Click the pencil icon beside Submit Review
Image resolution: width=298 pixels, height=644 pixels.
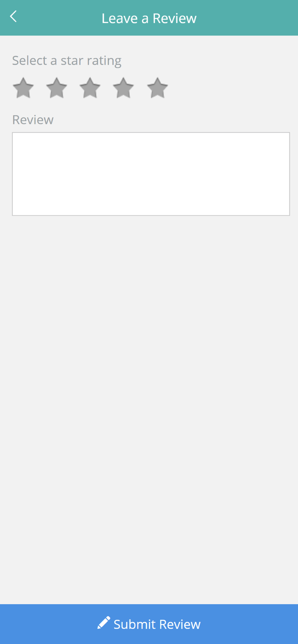(x=104, y=623)
